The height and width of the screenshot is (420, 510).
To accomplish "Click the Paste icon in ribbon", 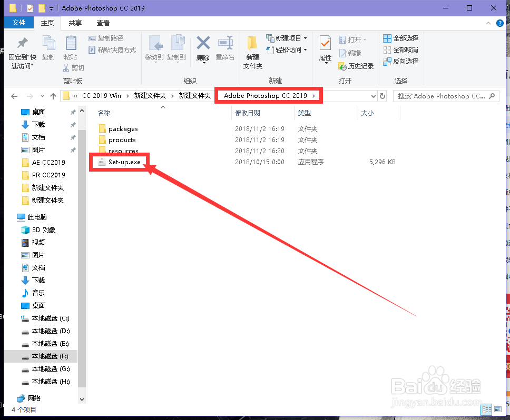I will pos(71,44).
